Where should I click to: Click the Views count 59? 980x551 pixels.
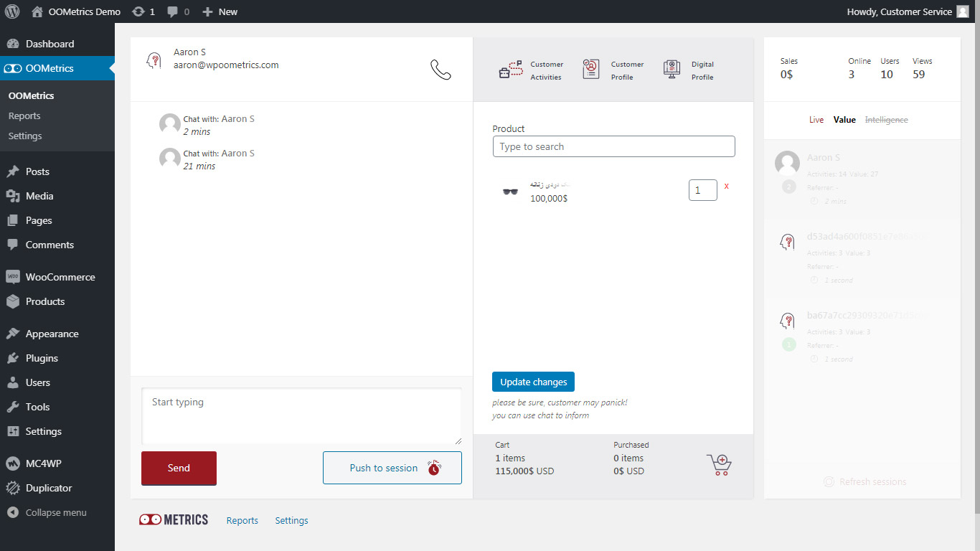click(x=922, y=68)
